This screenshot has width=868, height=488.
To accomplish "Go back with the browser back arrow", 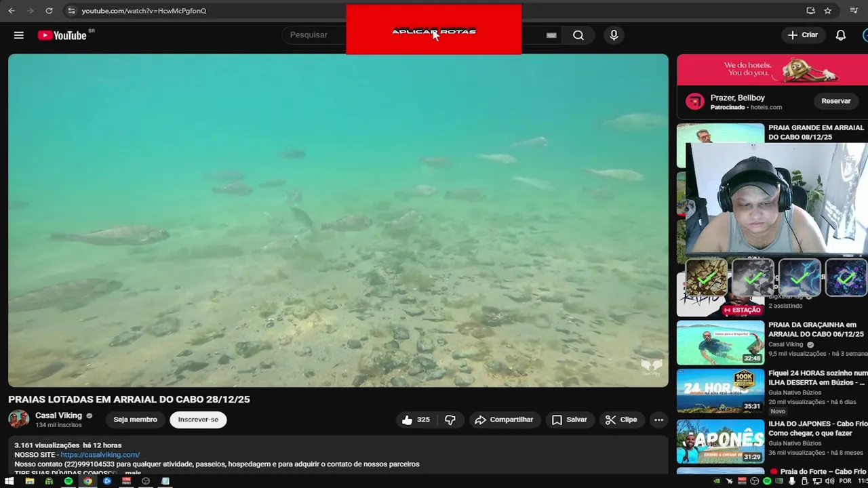I will 12,11.
